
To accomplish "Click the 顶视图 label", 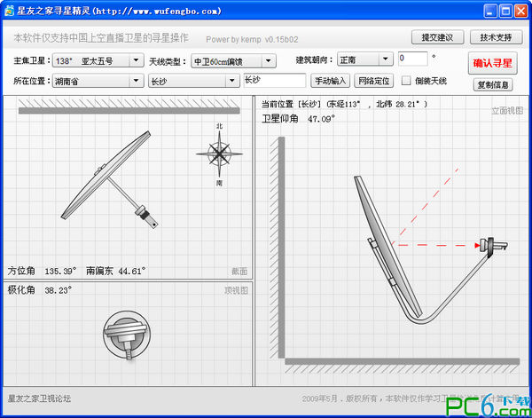I will coord(236,291).
